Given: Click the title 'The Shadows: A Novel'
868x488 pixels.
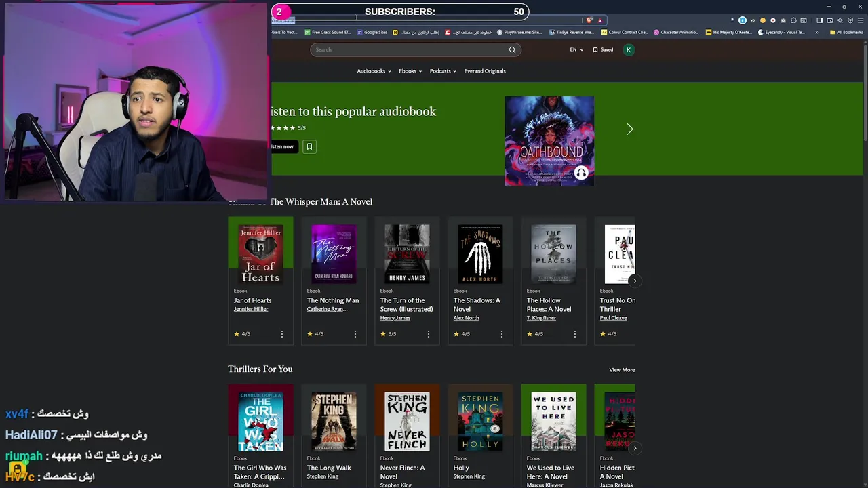Looking at the screenshot, I should click(477, 304).
